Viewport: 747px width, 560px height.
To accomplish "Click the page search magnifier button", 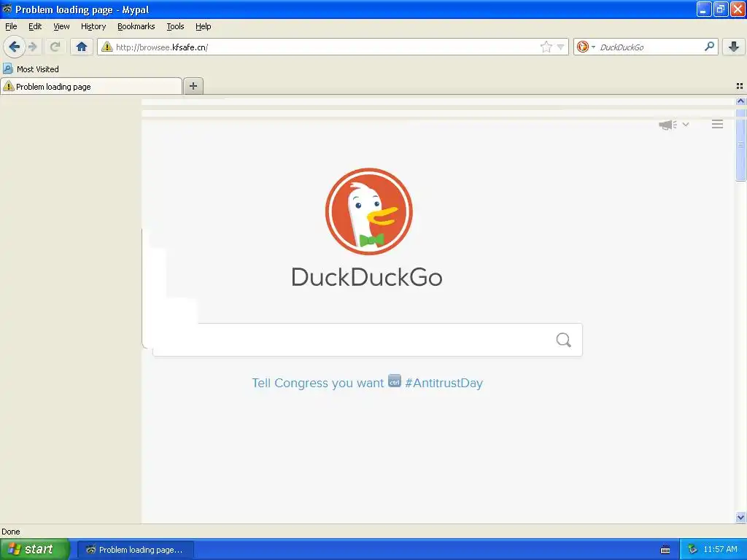I will point(564,340).
